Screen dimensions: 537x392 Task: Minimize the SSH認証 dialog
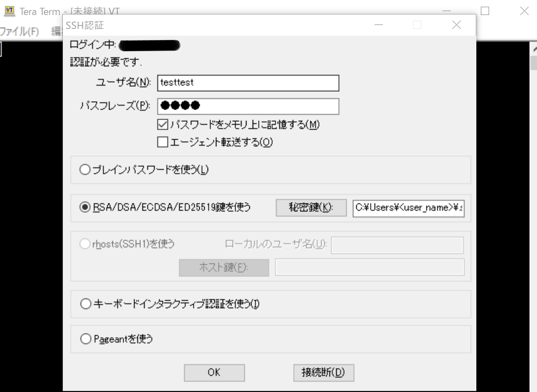coord(379,25)
